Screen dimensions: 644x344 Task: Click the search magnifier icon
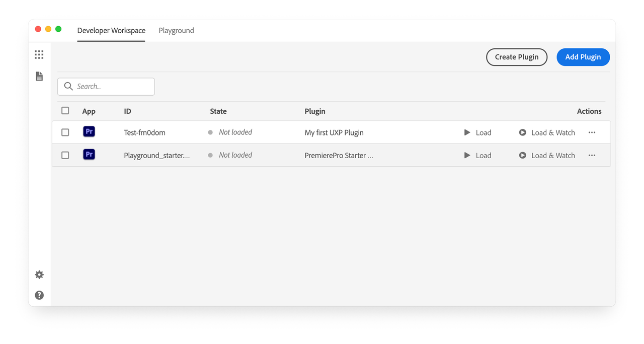coord(68,86)
